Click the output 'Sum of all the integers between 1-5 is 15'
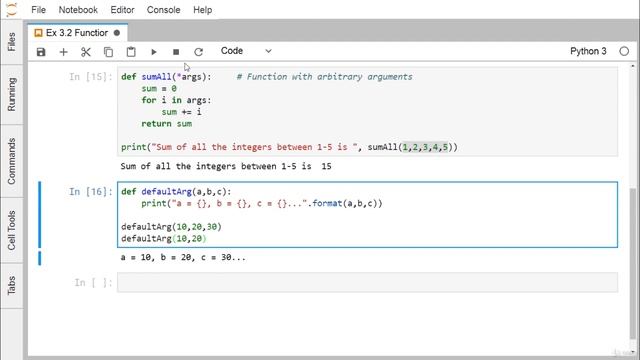640x360 pixels. [x=226, y=166]
